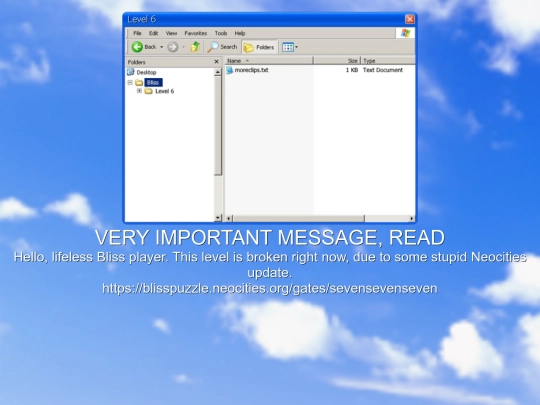The height and width of the screenshot is (405, 540).
Task: Click the Text Document type cell
Action: [x=383, y=70]
